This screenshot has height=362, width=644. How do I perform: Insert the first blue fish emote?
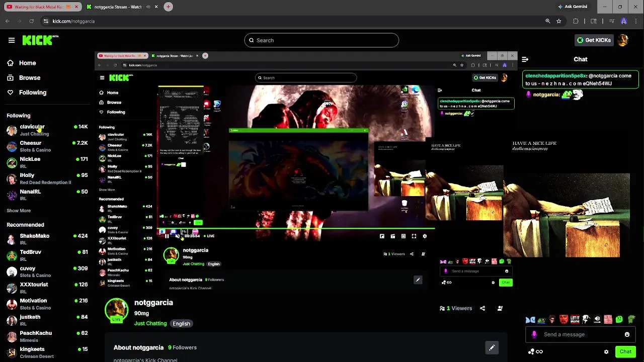530,320
